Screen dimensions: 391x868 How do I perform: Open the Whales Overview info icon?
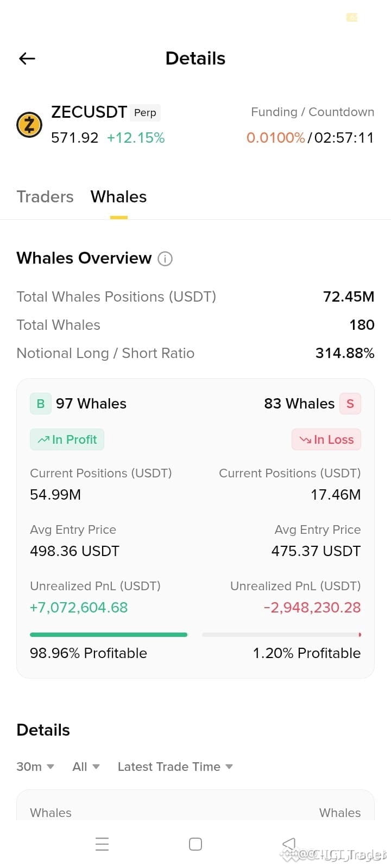165,259
